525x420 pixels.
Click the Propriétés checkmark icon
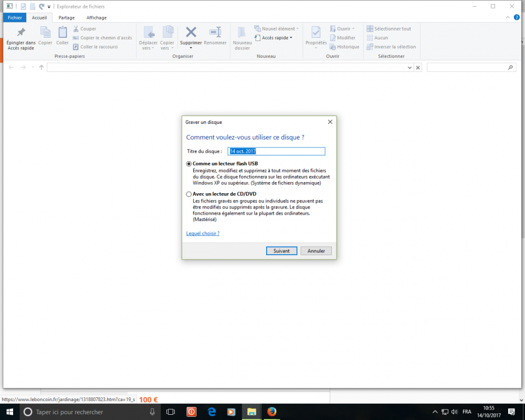tap(316, 33)
